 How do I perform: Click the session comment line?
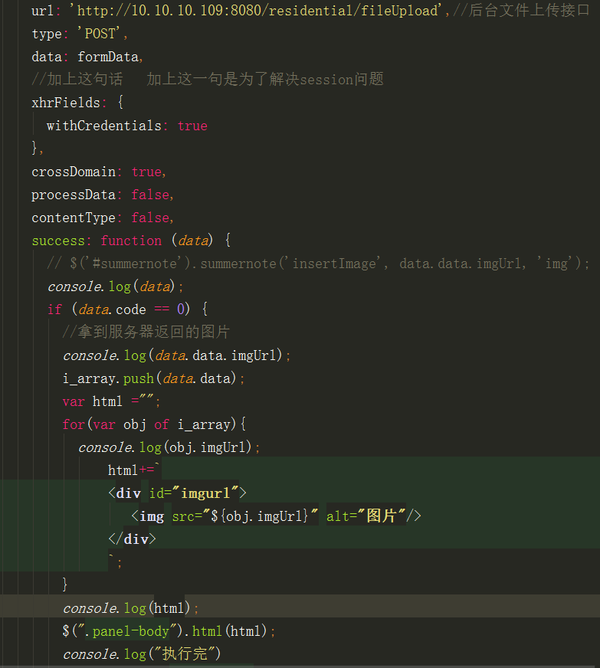(x=208, y=79)
